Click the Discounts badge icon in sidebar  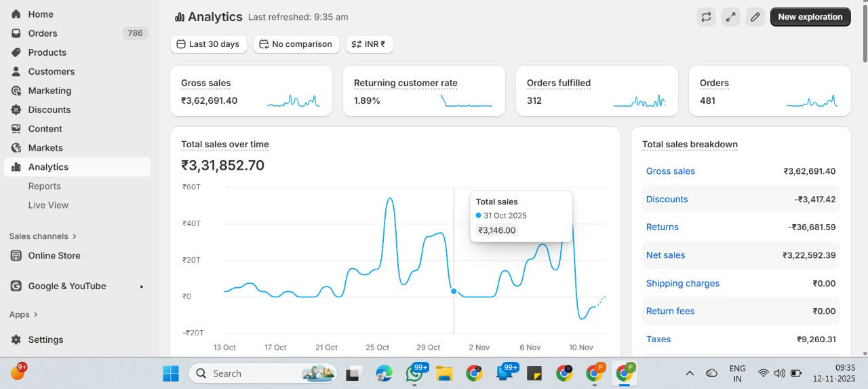click(x=16, y=109)
